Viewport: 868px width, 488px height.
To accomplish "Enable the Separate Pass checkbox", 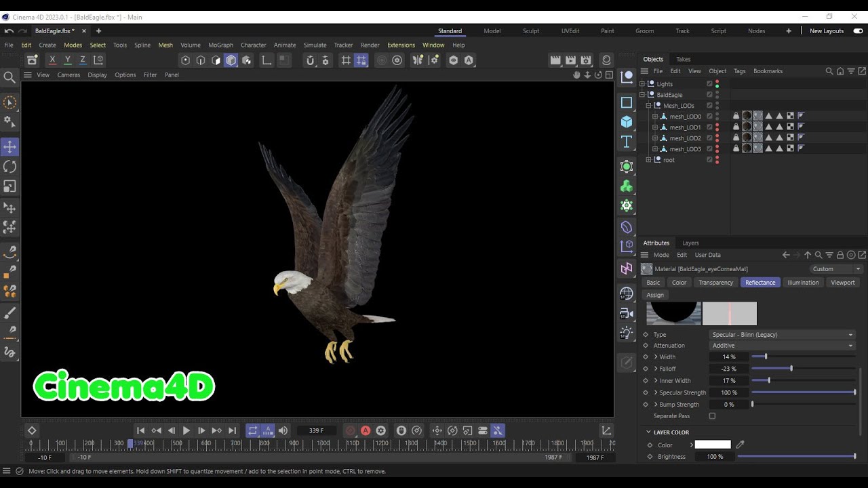I will 712,416.
